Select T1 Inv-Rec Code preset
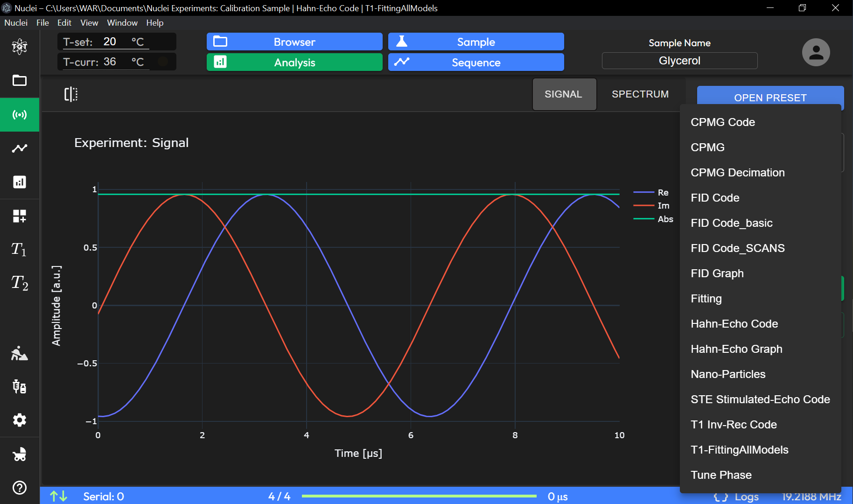 pyautogui.click(x=761, y=425)
